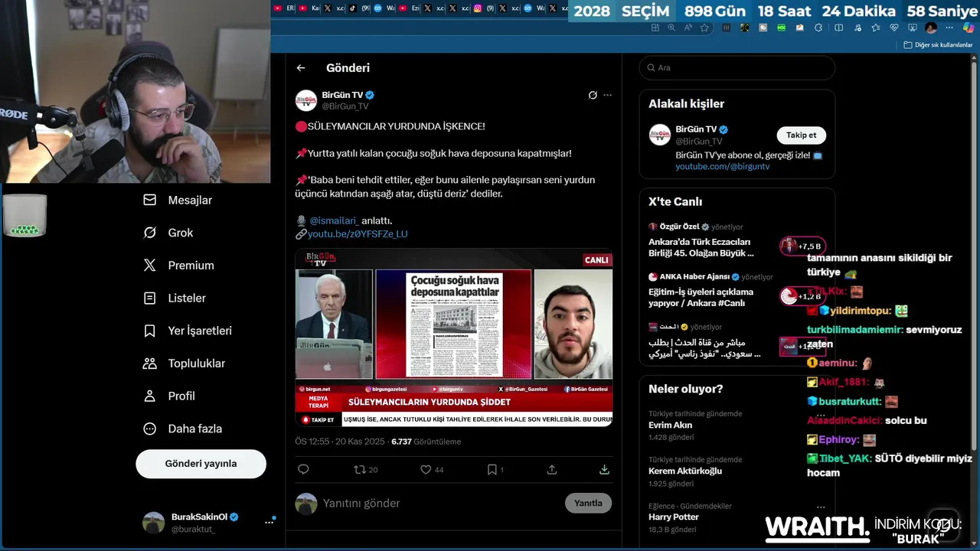Open browser extensions puzzle icon
Image resolution: width=980 pixels, height=551 pixels.
coord(818,28)
